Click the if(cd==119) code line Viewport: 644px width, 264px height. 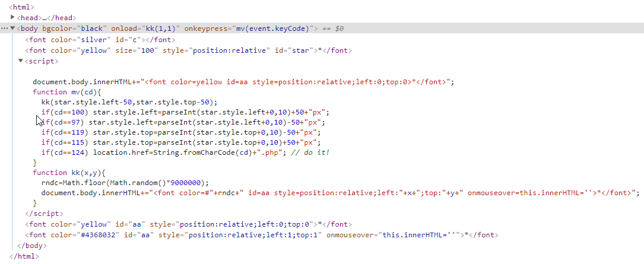(x=180, y=133)
